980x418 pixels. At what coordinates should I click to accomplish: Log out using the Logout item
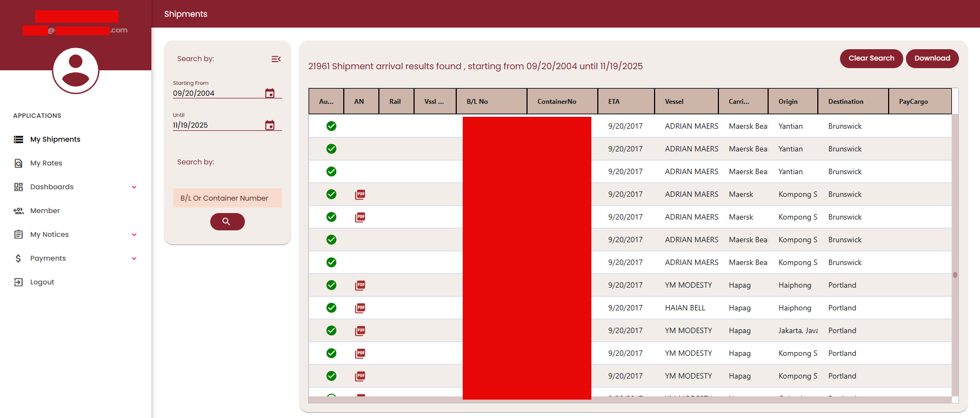tap(42, 282)
